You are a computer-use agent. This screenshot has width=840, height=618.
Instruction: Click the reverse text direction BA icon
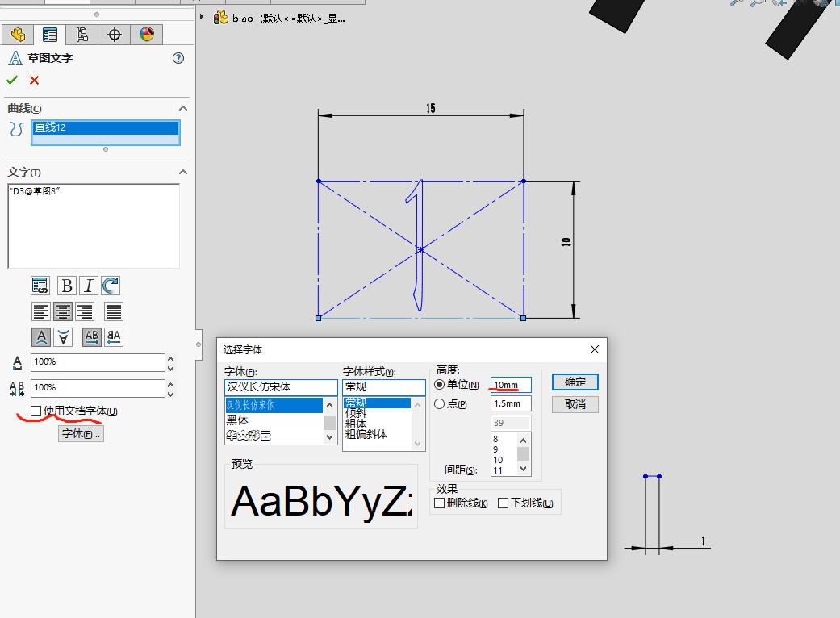[x=113, y=336]
